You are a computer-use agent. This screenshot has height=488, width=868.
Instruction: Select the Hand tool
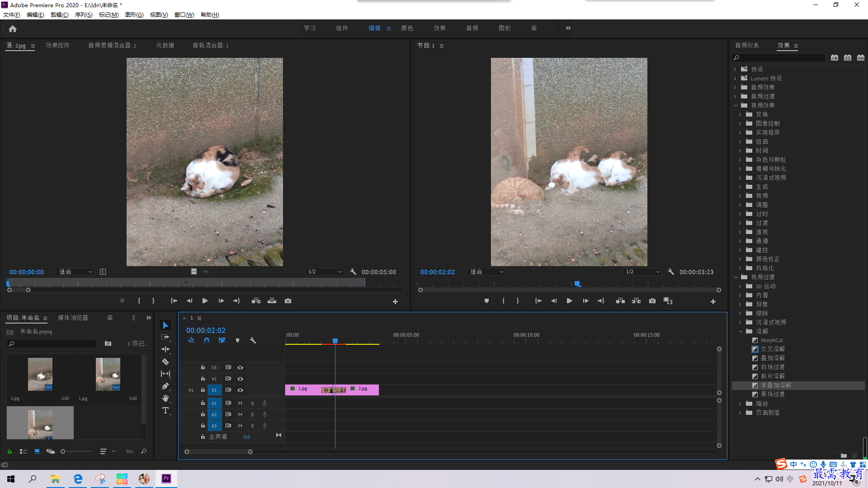click(165, 398)
